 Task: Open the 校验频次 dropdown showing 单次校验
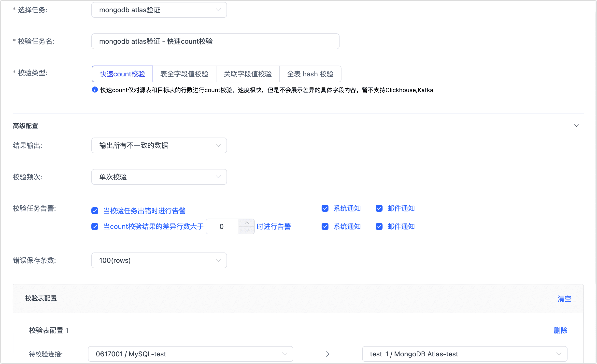[x=159, y=177]
